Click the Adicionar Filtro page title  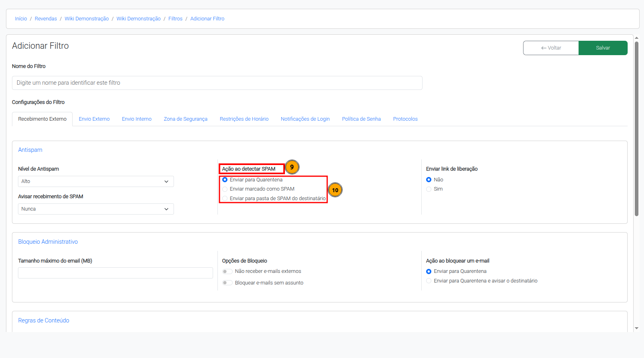(40, 46)
